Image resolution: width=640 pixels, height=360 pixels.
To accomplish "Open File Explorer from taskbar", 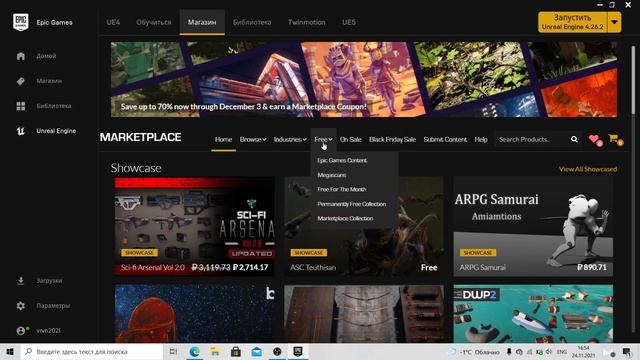I will pyautogui.click(x=215, y=351).
